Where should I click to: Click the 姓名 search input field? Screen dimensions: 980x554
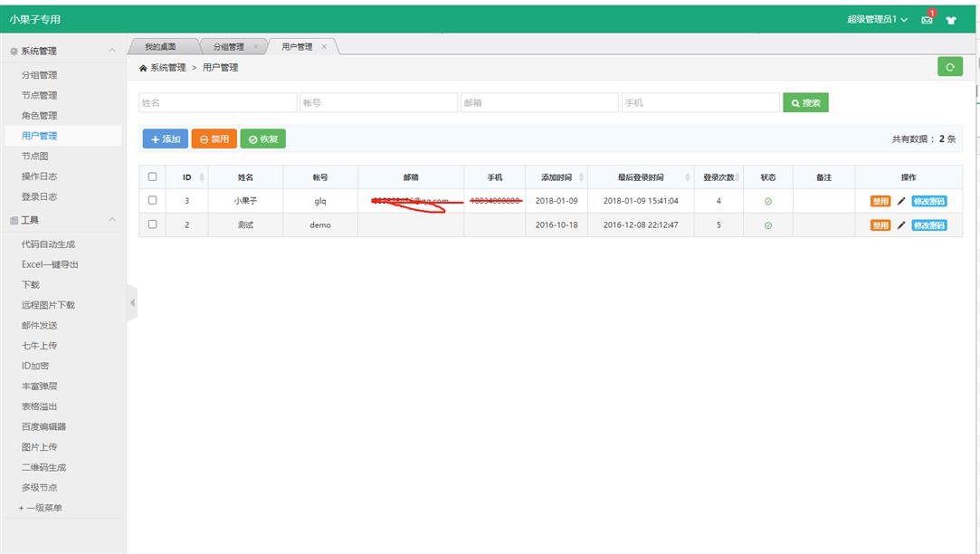click(217, 103)
